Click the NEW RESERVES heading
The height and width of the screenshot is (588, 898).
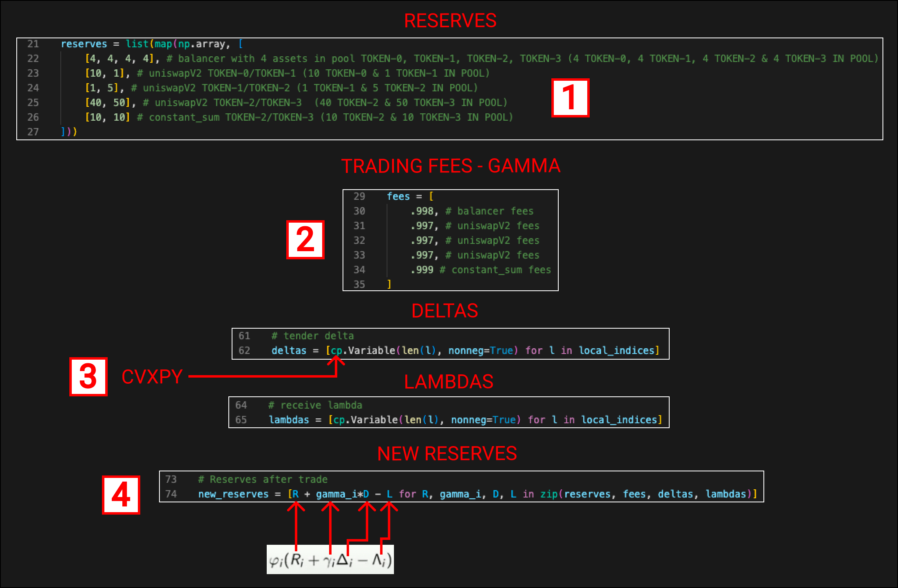(x=447, y=453)
